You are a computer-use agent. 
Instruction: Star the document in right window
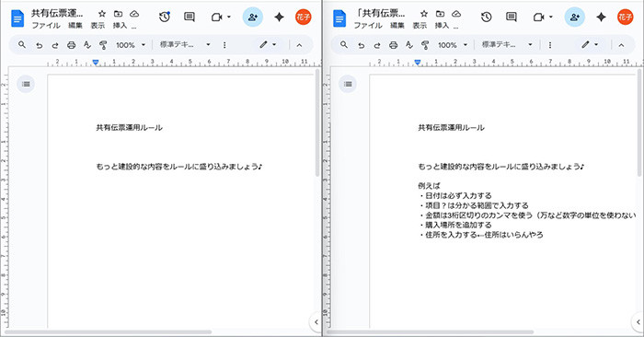(424, 14)
